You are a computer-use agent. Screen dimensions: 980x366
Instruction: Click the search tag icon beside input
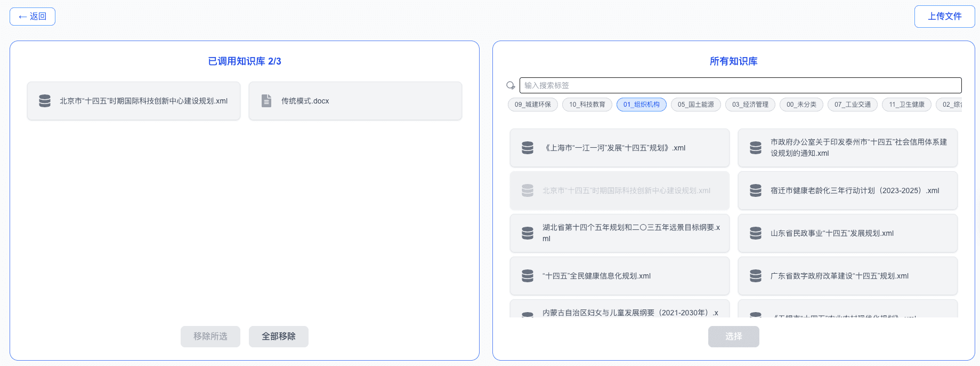(511, 85)
